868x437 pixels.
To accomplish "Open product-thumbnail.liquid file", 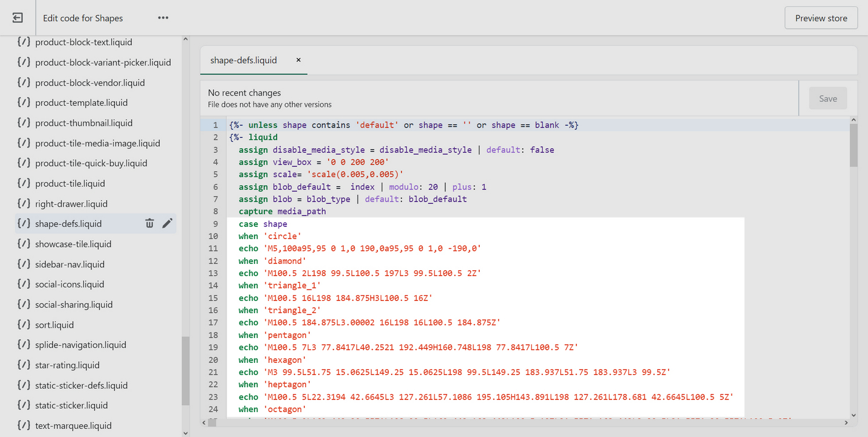I will click(x=84, y=123).
